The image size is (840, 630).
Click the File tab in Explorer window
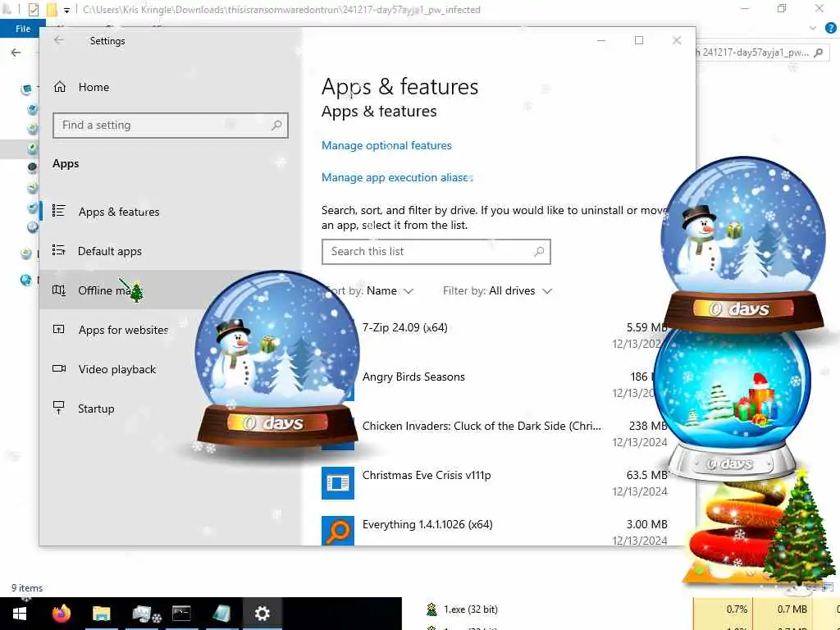click(23, 29)
